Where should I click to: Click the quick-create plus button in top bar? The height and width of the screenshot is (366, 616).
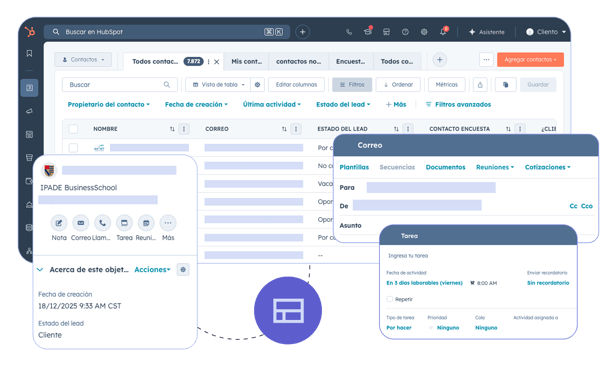click(x=302, y=32)
